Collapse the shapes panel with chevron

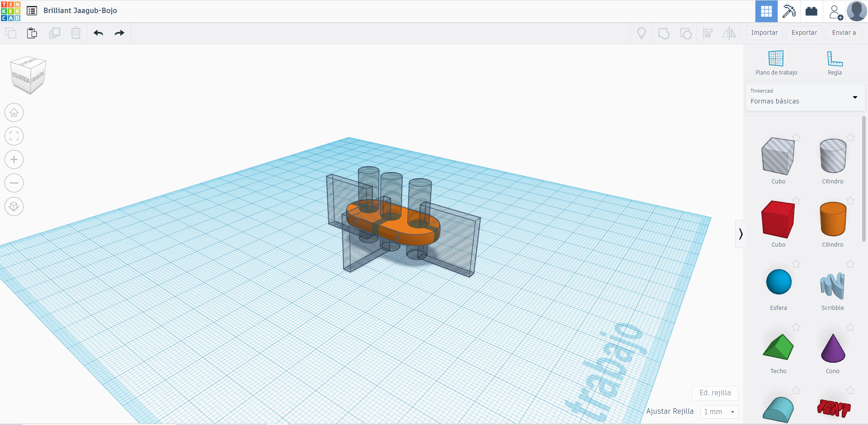click(741, 234)
